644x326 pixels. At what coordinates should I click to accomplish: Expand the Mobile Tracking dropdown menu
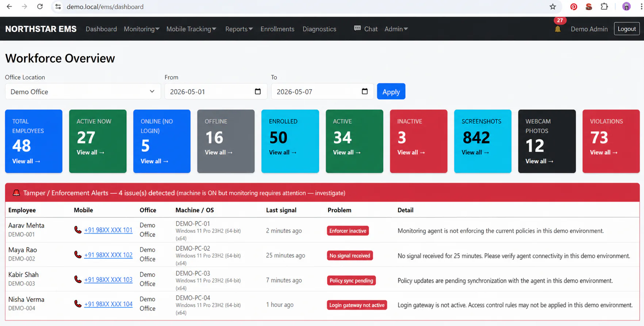click(x=191, y=29)
